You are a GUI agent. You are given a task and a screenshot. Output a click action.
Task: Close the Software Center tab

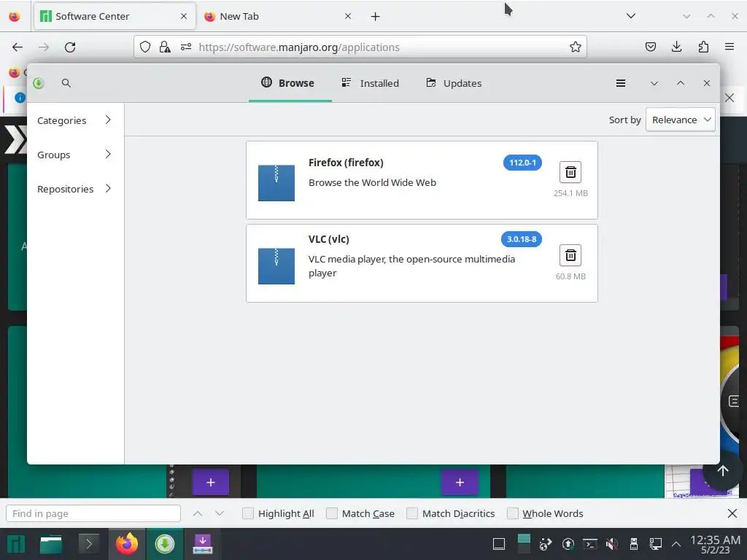(184, 16)
